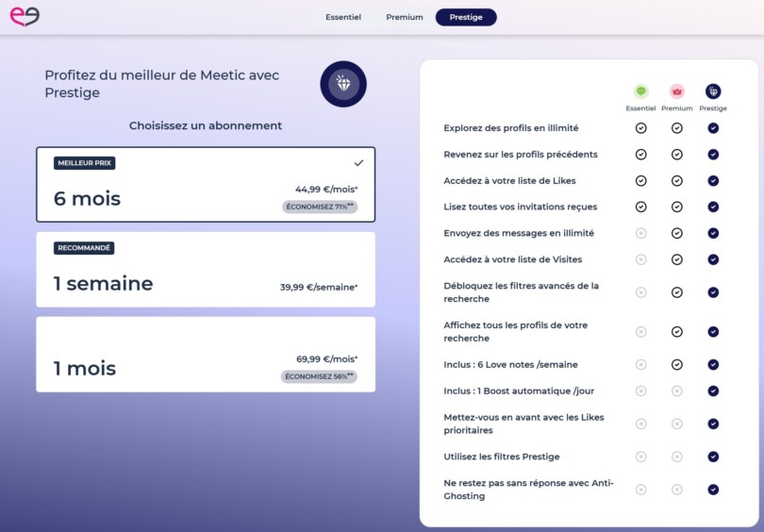The height and width of the screenshot is (532, 764).
Task: Click the Prestige diamond icon in comparison table
Action: coord(713,91)
